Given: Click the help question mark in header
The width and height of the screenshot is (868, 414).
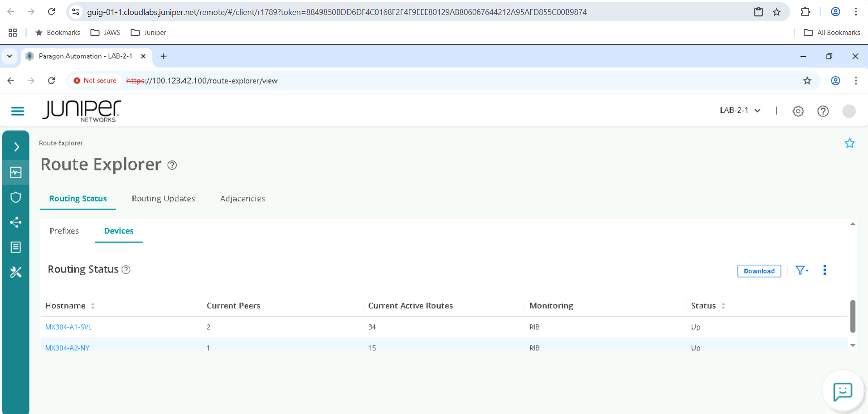Looking at the screenshot, I should click(x=823, y=111).
